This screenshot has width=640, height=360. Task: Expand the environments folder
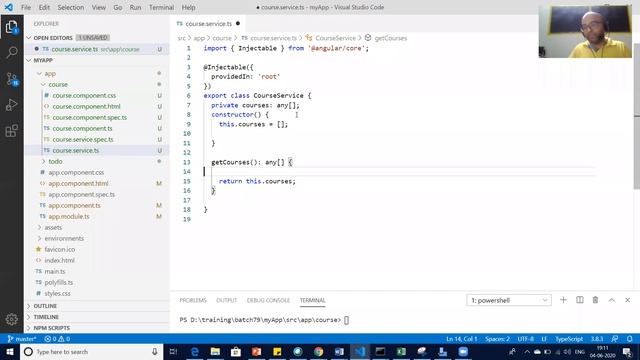[39, 238]
